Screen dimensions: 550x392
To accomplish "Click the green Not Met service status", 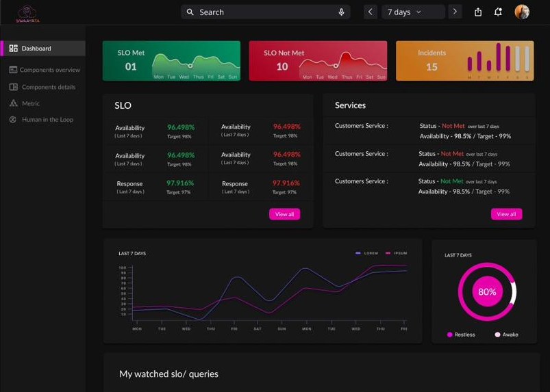I will (452, 181).
